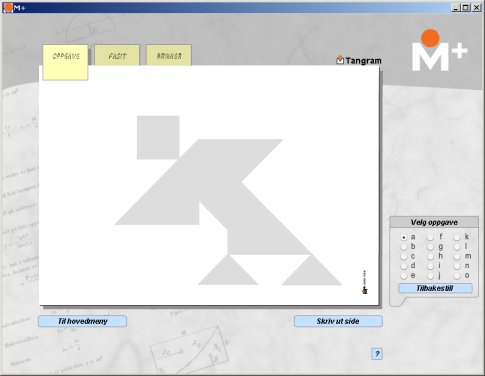This screenshot has height=376, width=485.
Task: Close the M+ window
Action: [476, 7]
